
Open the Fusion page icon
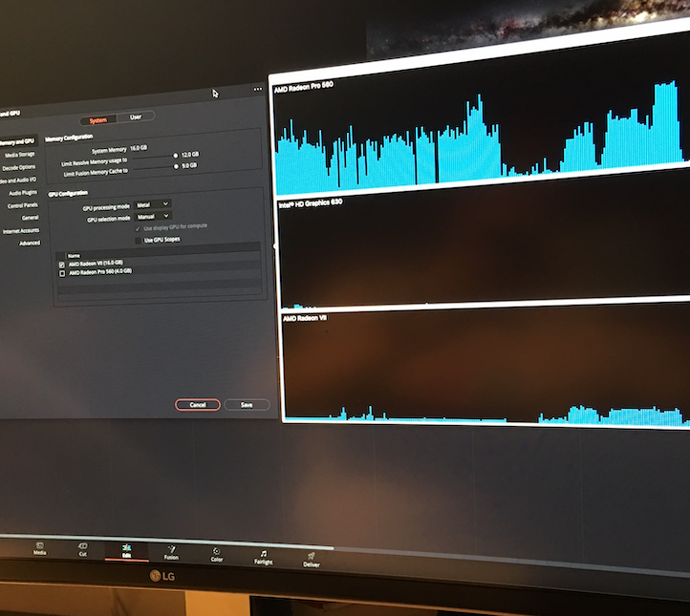171,553
